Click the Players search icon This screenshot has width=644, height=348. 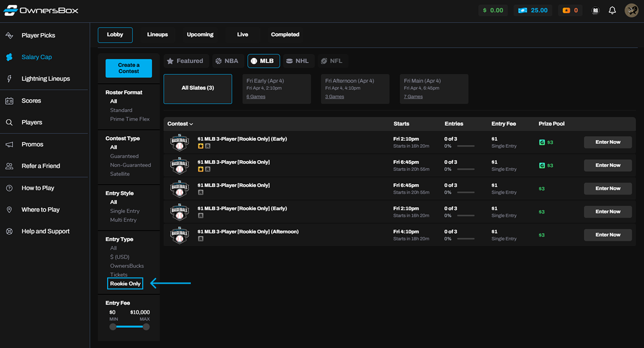[9, 122]
